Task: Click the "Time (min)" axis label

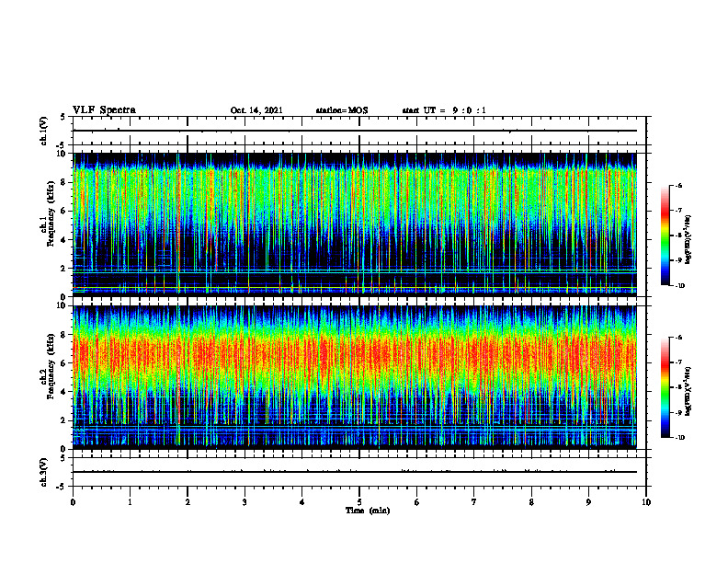Action: (x=368, y=511)
